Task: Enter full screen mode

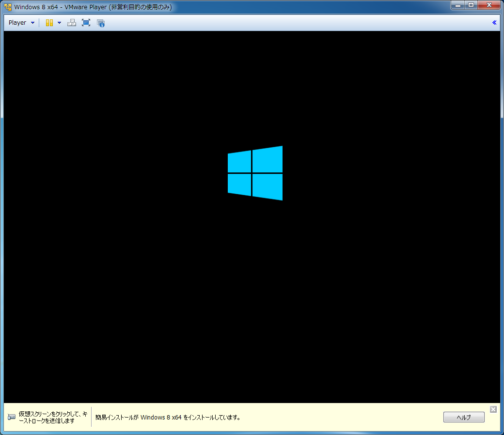Action: pos(86,23)
